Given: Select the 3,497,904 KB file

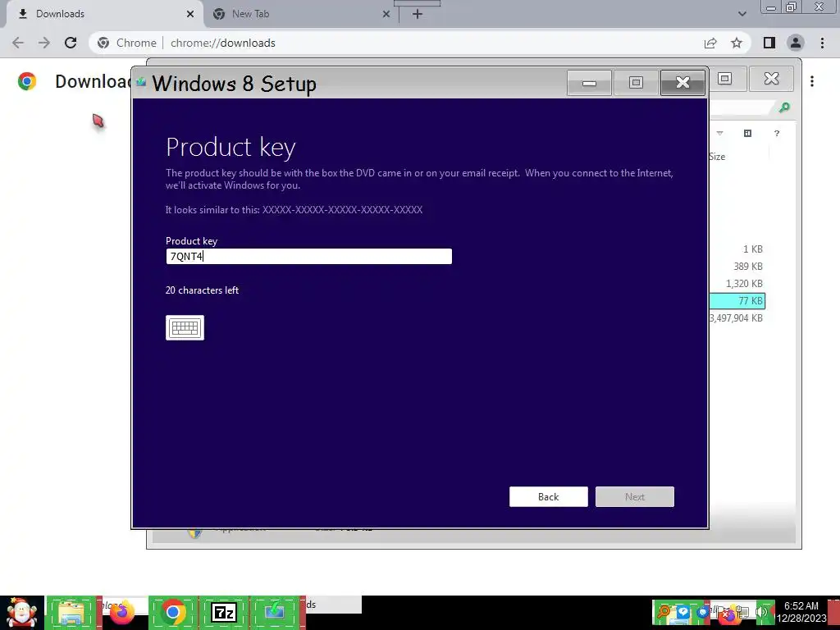Looking at the screenshot, I should click(736, 317).
